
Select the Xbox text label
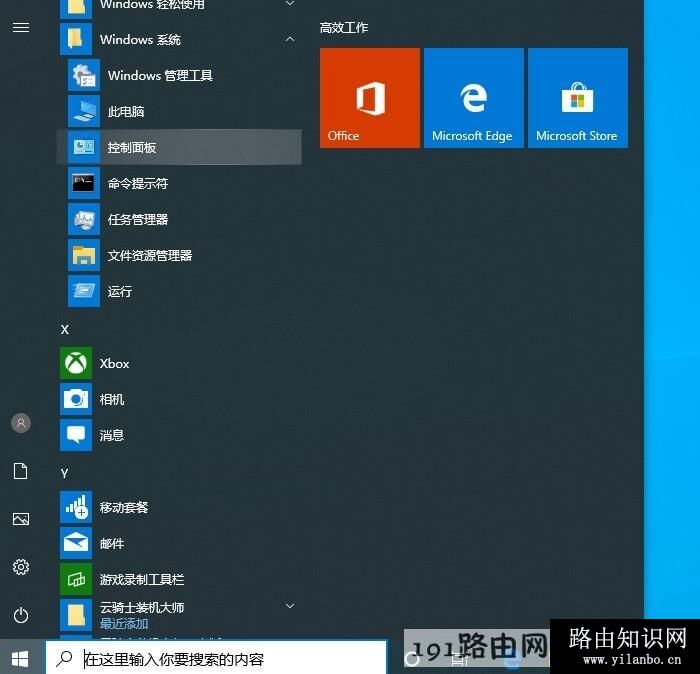[115, 364]
